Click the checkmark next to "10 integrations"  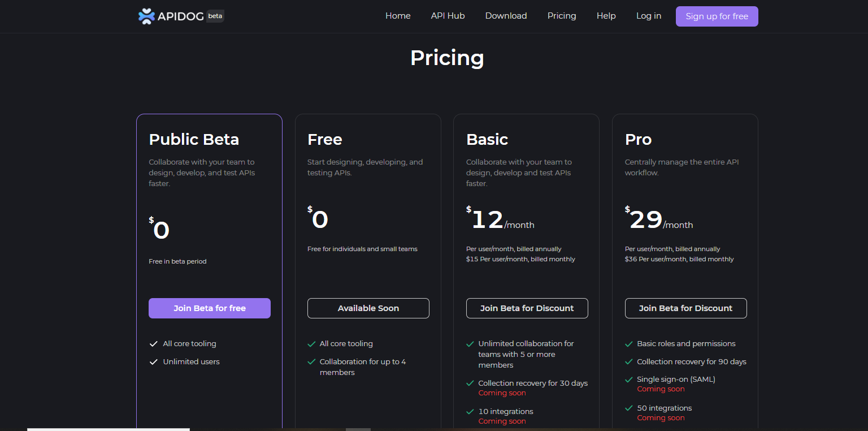pyautogui.click(x=470, y=412)
